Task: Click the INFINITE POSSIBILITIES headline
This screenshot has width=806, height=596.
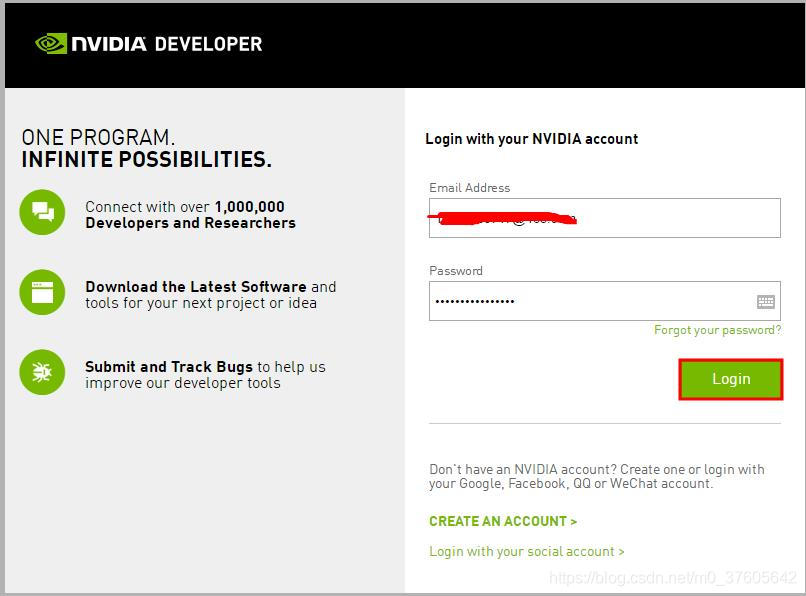Action: pos(146,159)
